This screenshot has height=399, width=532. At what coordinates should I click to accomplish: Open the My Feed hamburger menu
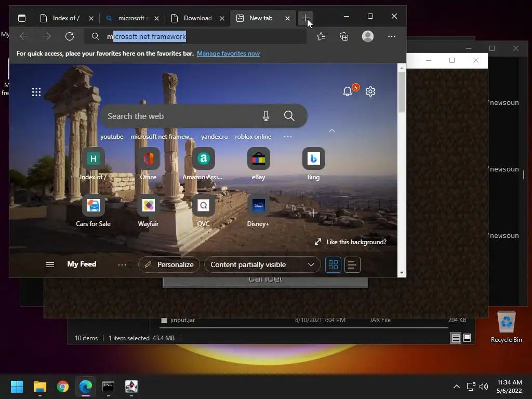click(50, 264)
